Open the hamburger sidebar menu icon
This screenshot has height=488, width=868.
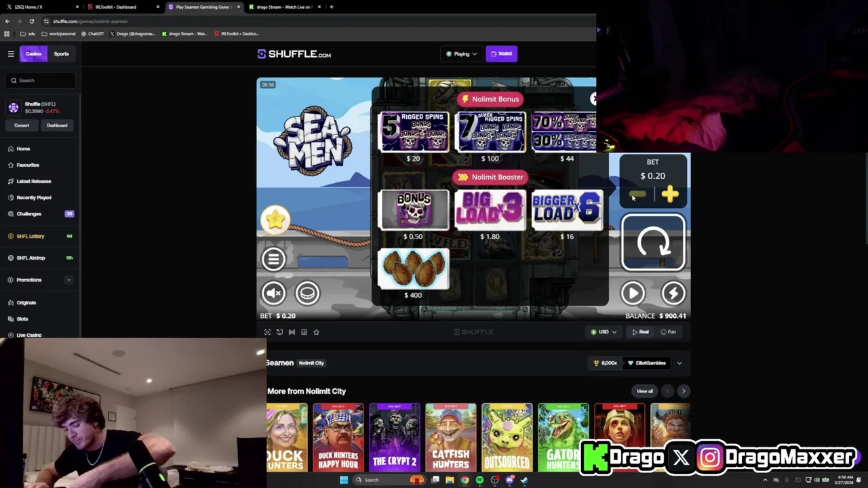[11, 54]
